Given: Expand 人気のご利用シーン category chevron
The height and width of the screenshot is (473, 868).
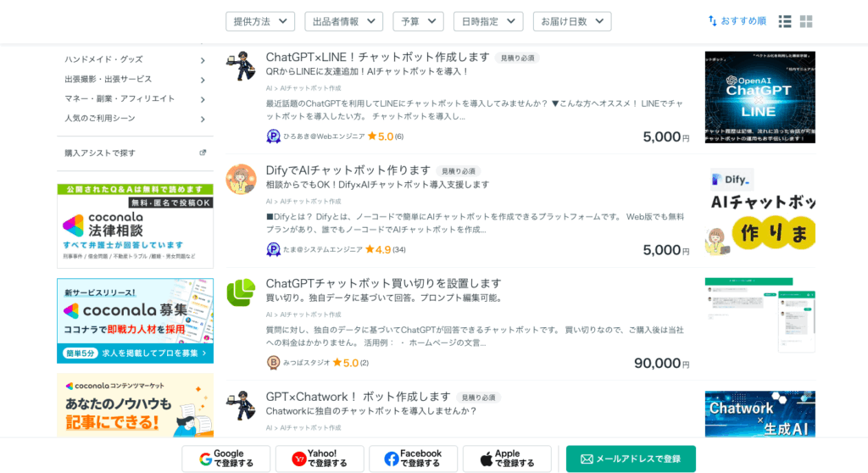Looking at the screenshot, I should 203,119.
